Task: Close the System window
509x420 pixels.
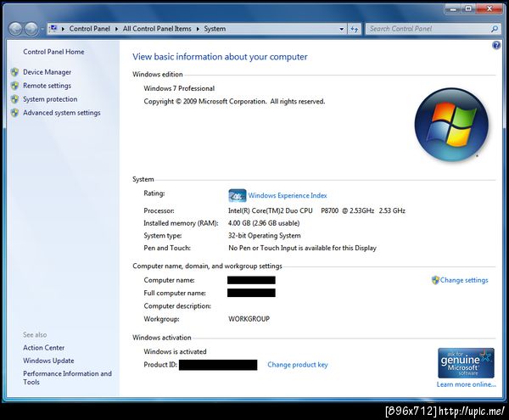Action: point(489,8)
